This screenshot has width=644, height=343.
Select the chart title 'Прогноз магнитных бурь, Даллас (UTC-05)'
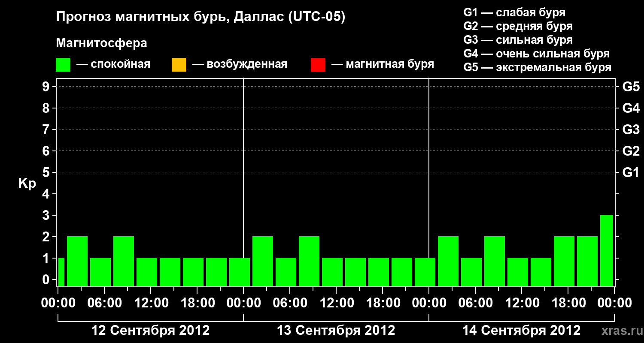[x=200, y=18]
